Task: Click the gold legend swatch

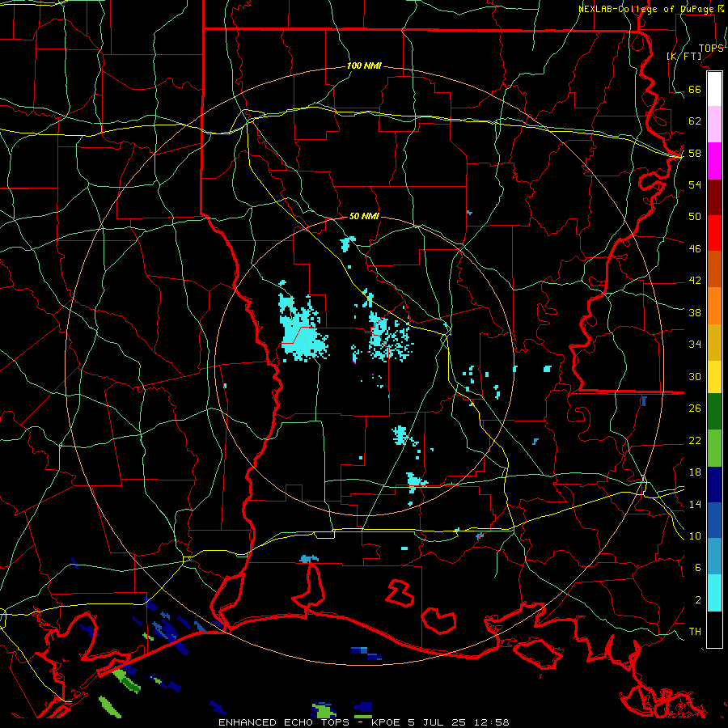Action: coord(714,342)
